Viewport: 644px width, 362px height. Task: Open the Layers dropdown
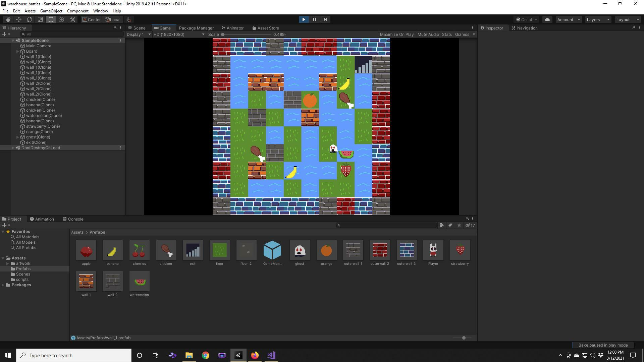coord(598,19)
